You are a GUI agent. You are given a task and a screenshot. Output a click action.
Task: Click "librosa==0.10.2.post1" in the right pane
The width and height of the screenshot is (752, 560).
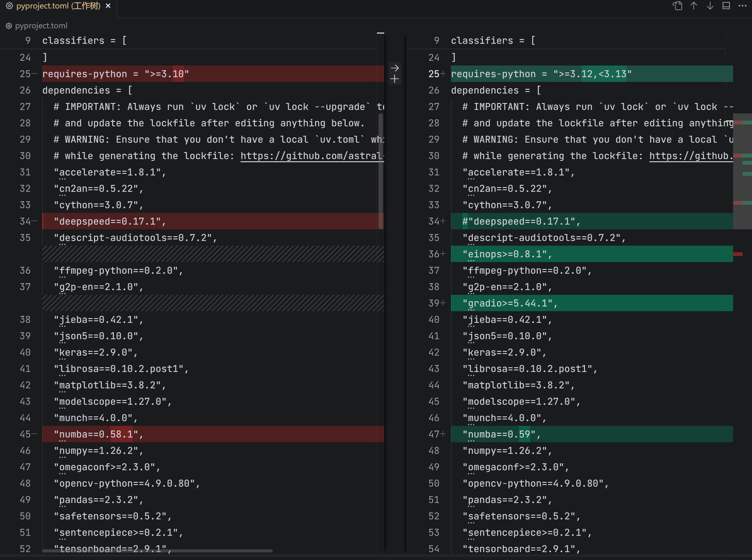[x=530, y=369]
